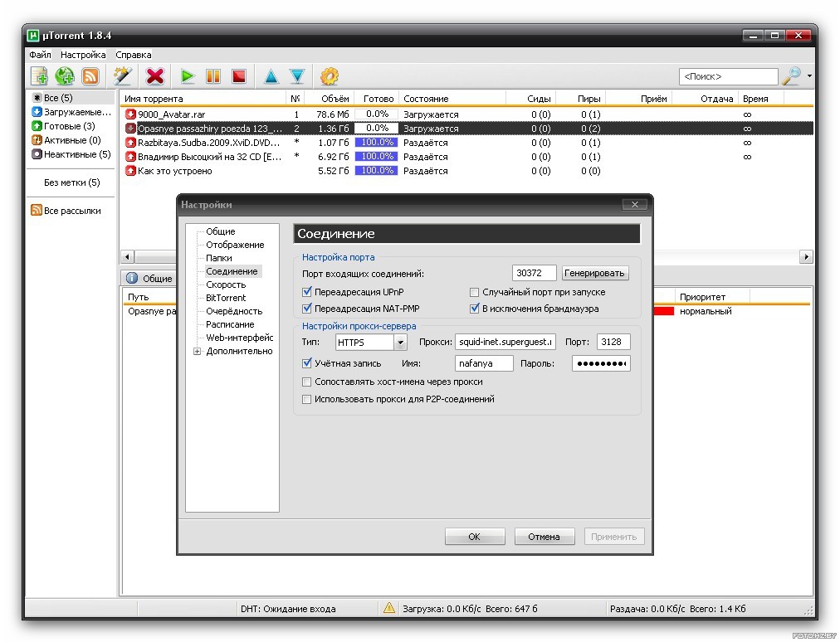
Task: Select 'Расписание' in settings tree
Action: [x=231, y=324]
